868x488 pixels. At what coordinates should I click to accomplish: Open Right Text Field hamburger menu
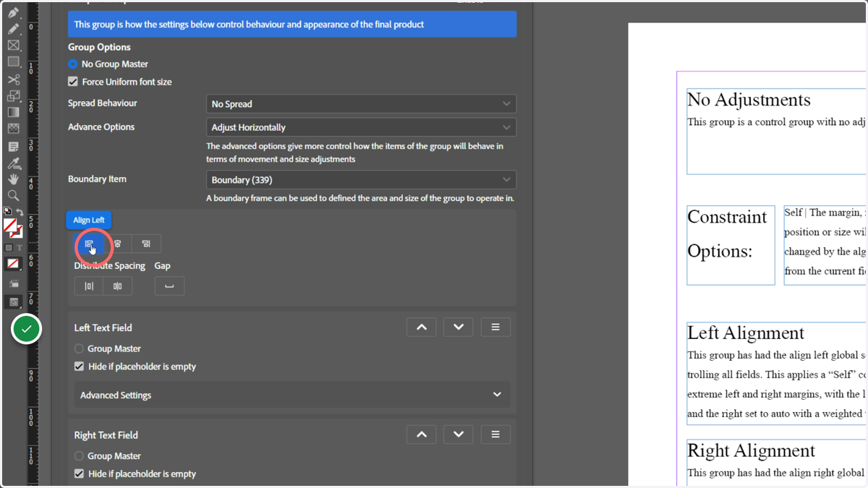[495, 435]
